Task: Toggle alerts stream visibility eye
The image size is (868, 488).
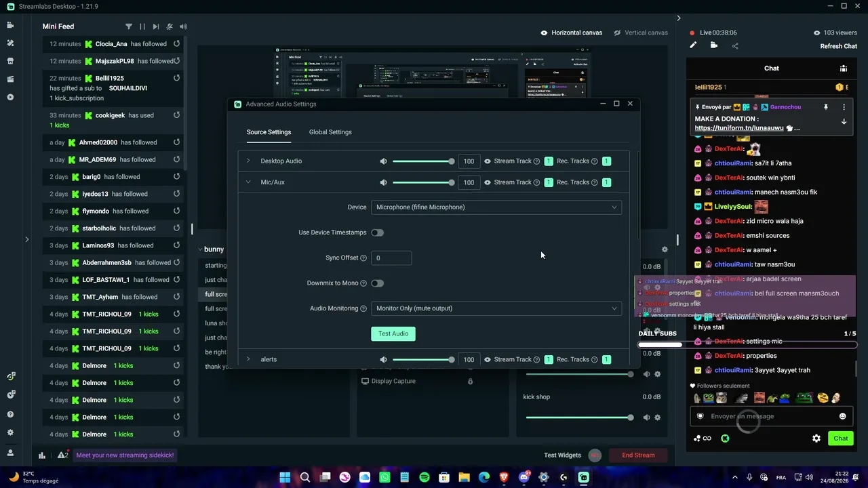Action: click(x=487, y=360)
